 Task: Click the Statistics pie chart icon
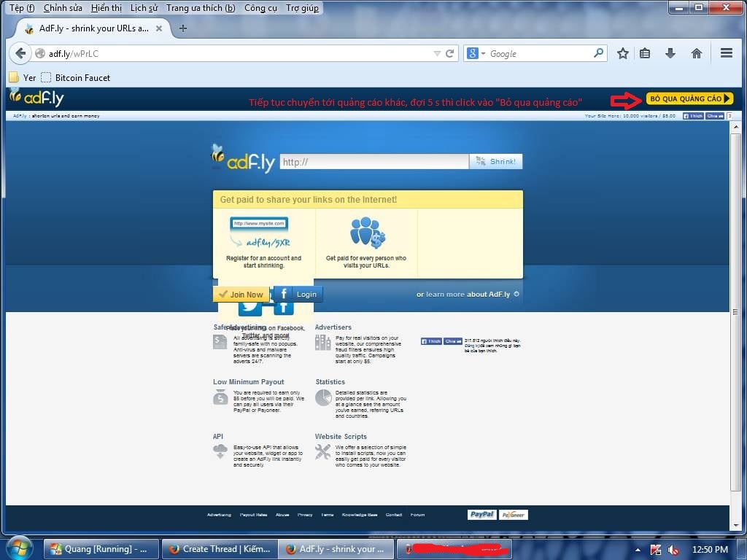(x=323, y=397)
